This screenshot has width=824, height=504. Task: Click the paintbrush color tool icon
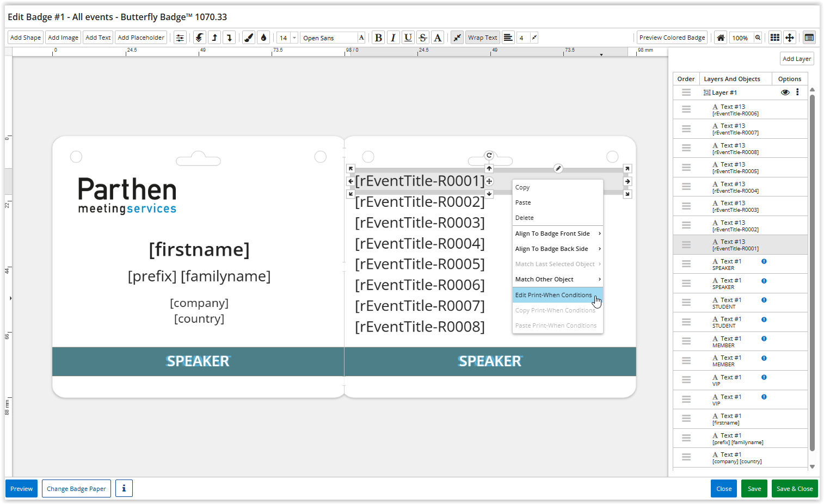(249, 38)
